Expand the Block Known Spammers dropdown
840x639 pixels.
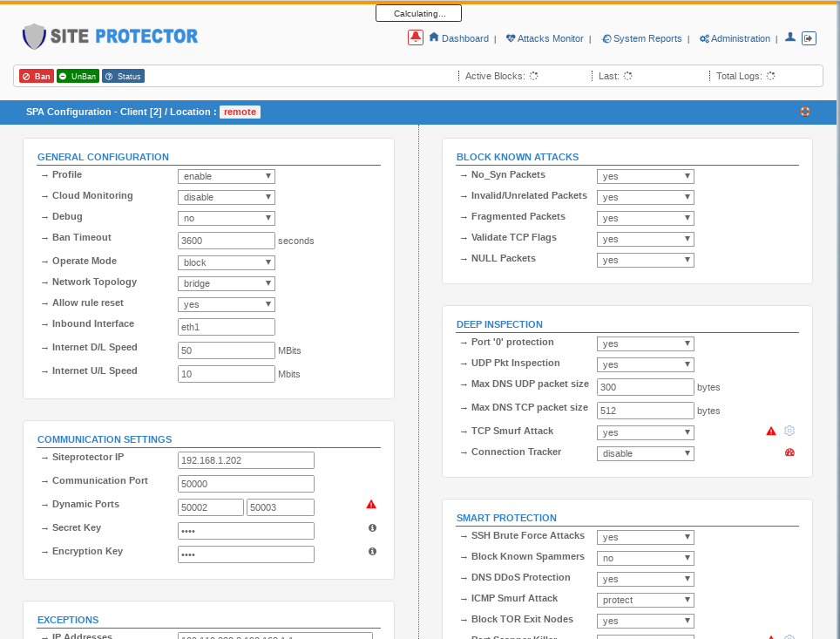pos(645,558)
